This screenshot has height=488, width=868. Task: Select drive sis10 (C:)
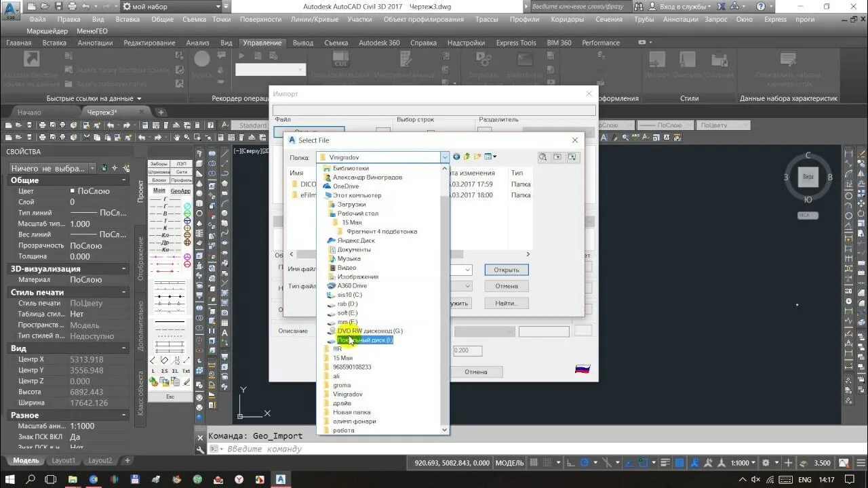(x=349, y=295)
